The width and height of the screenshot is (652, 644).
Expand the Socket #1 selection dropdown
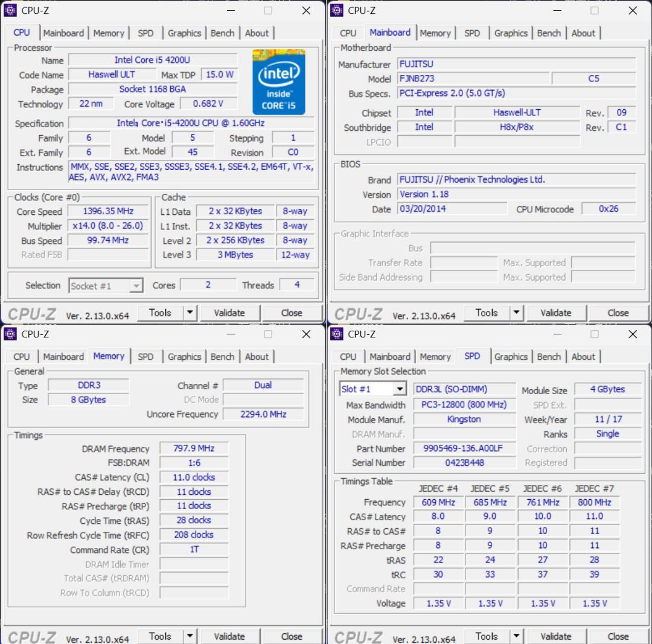(136, 285)
